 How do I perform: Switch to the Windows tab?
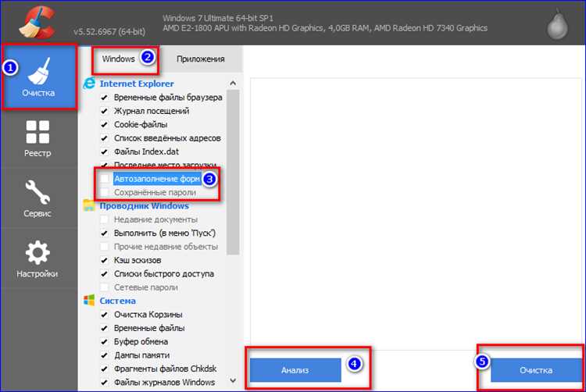click(119, 59)
